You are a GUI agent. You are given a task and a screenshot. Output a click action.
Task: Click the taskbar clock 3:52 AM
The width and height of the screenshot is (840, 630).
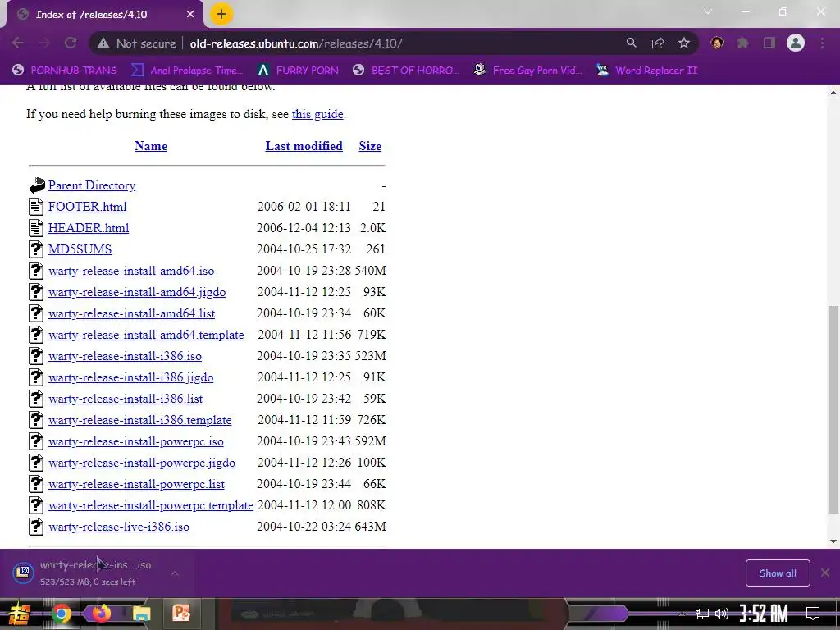(x=764, y=614)
